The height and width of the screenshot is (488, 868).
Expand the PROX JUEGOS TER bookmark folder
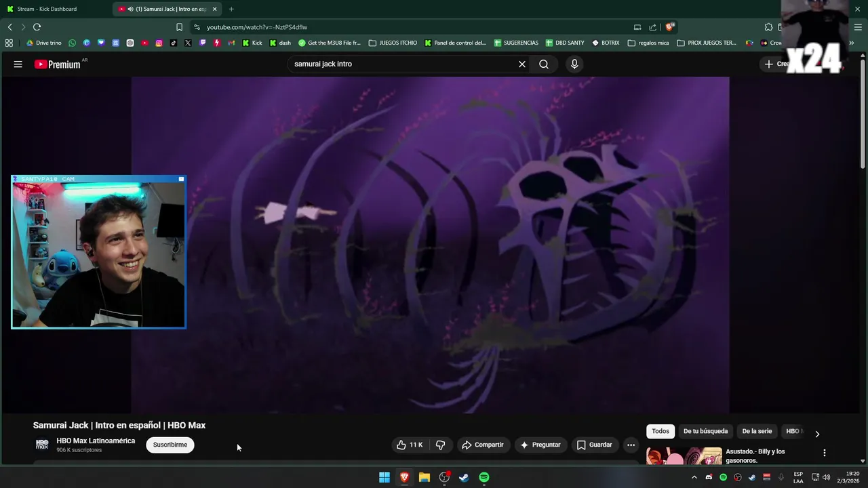pos(706,43)
